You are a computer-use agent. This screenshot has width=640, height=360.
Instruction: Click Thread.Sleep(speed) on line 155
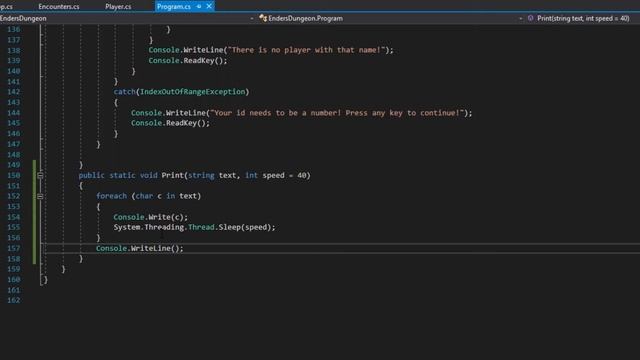pos(229,227)
